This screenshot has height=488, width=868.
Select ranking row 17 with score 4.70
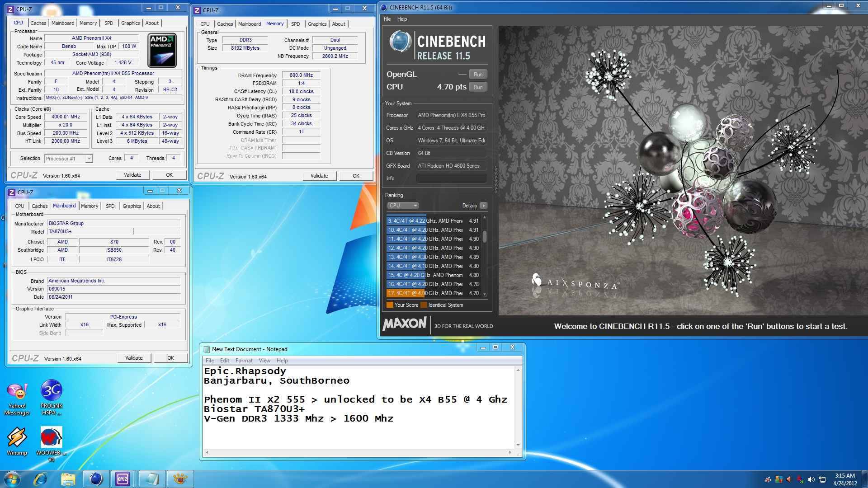click(x=434, y=293)
